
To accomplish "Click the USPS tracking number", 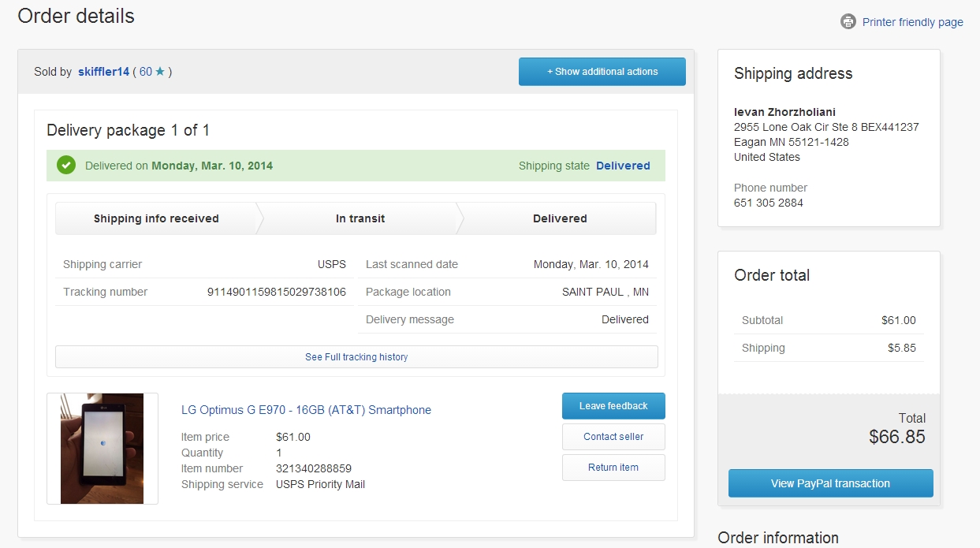I will coord(276,292).
